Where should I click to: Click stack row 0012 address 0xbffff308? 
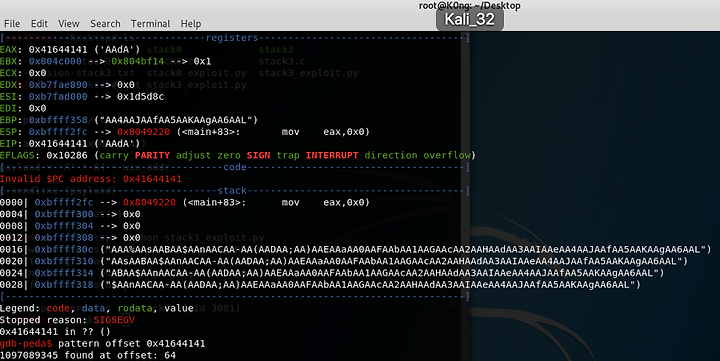point(64,238)
